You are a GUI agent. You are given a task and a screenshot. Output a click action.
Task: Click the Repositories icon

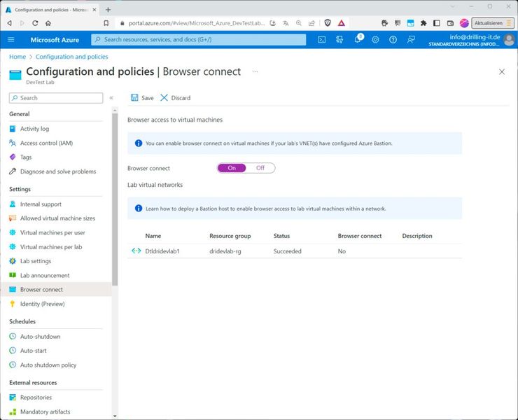coord(13,397)
